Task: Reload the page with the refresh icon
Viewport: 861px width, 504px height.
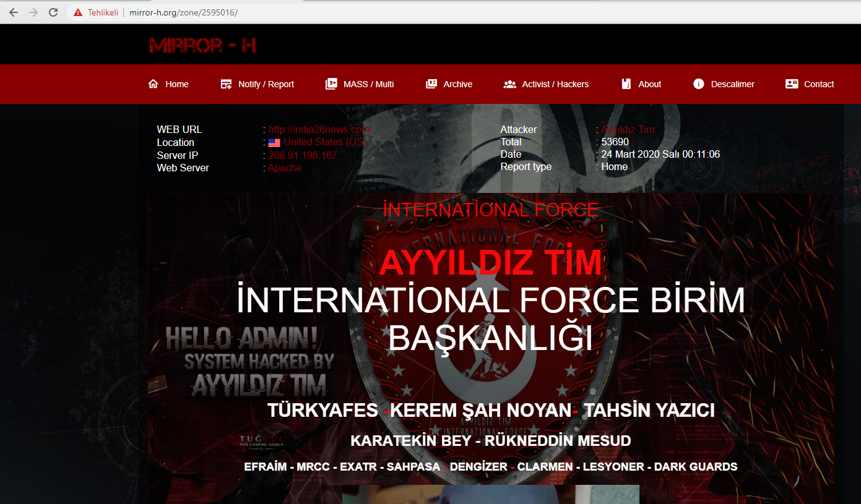Action: [x=53, y=12]
